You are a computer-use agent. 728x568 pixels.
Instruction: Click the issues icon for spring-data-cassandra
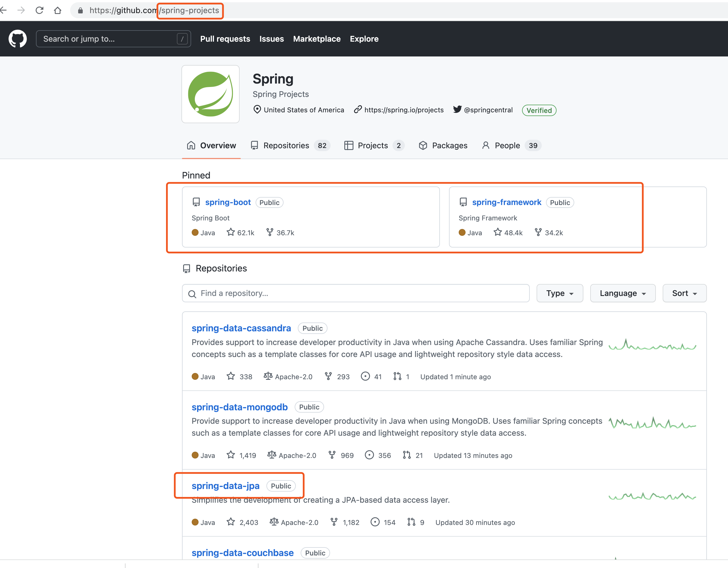[365, 376]
